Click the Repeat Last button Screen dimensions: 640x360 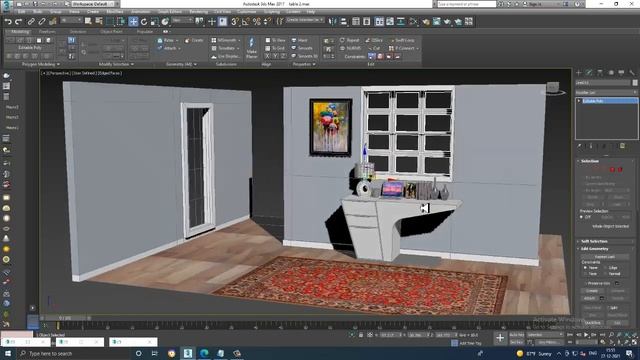tap(350, 40)
